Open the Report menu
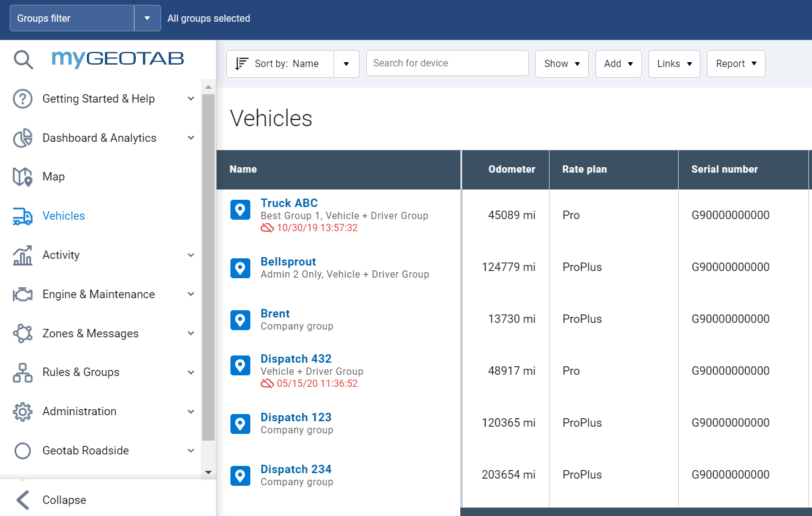The height and width of the screenshot is (516, 812). (x=736, y=63)
